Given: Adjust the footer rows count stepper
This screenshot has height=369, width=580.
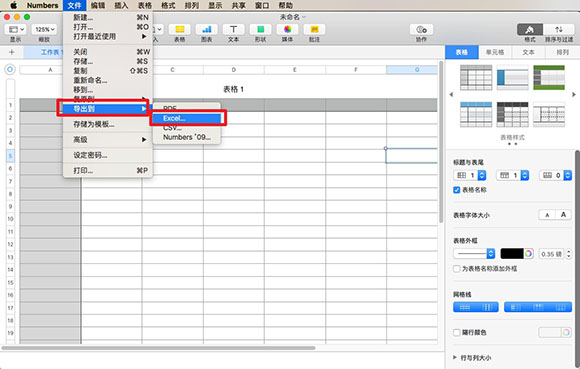Looking at the screenshot, I should pyautogui.click(x=567, y=175).
